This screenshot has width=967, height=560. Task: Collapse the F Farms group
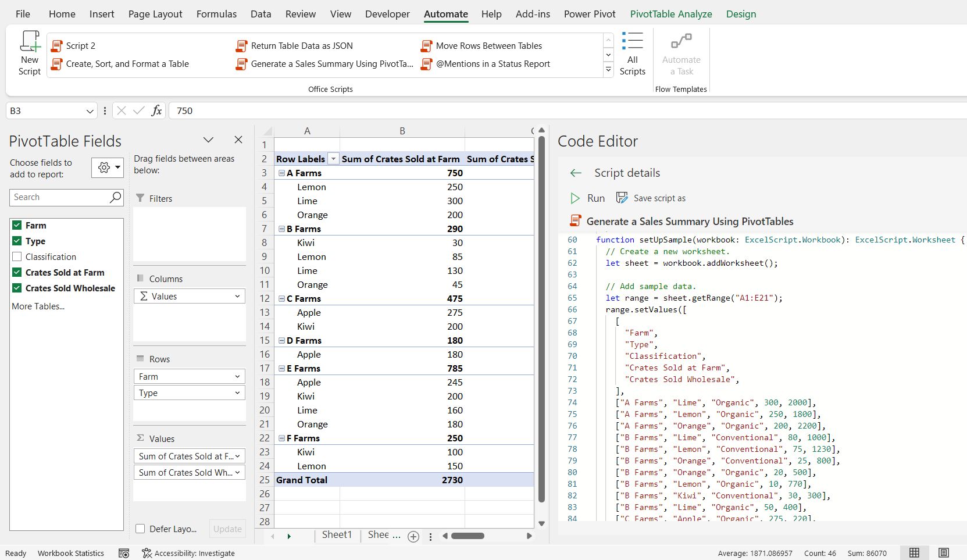(281, 438)
